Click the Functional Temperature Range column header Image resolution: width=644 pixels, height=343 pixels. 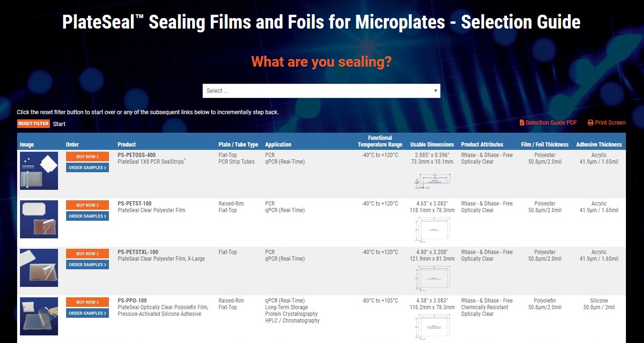(380, 141)
